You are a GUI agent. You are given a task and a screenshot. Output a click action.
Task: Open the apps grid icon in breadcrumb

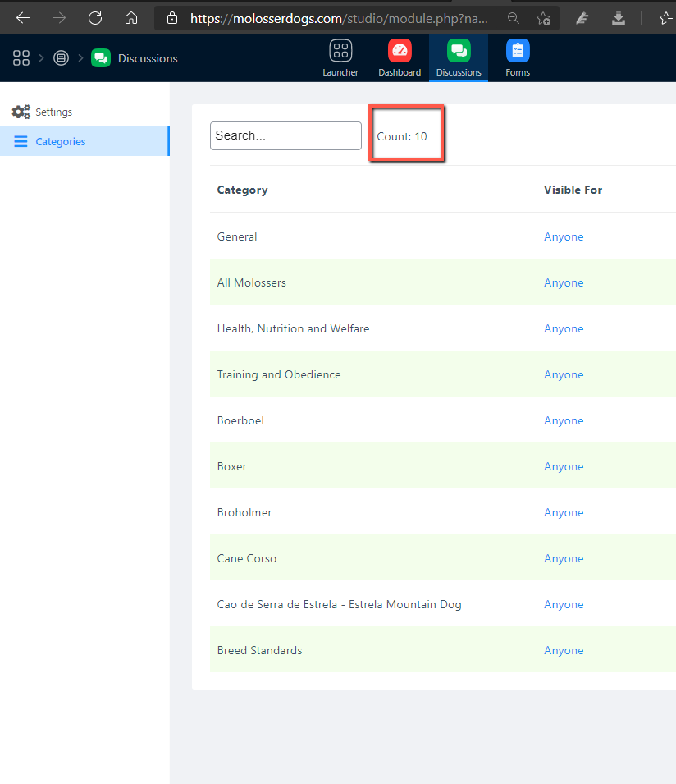21,58
